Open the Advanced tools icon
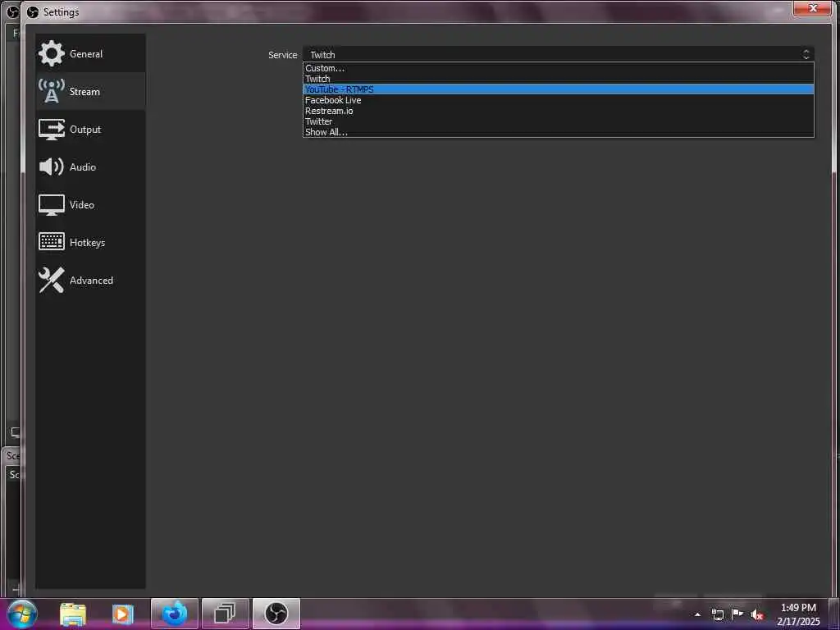The image size is (840, 630). click(52, 281)
